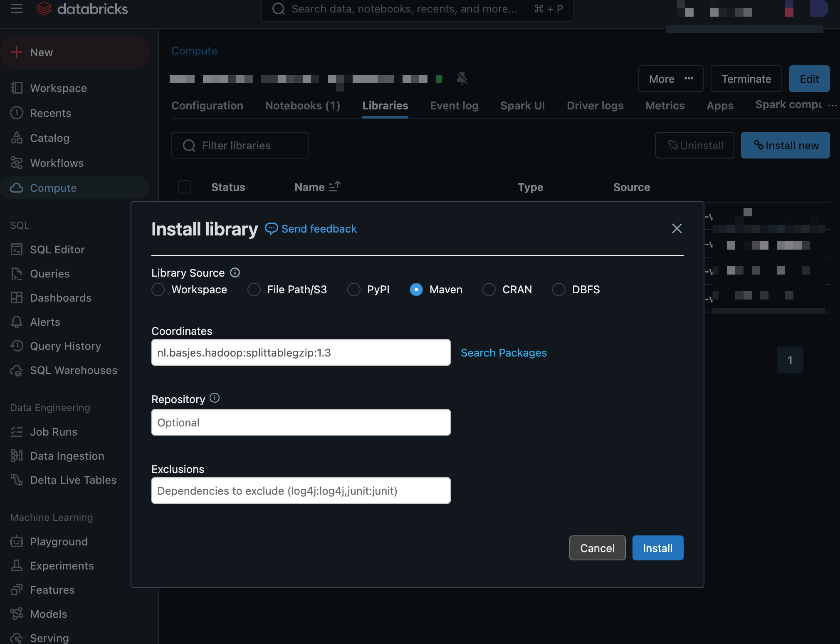Click the Filter libraries search box
The height and width of the screenshot is (644, 840).
[240, 145]
